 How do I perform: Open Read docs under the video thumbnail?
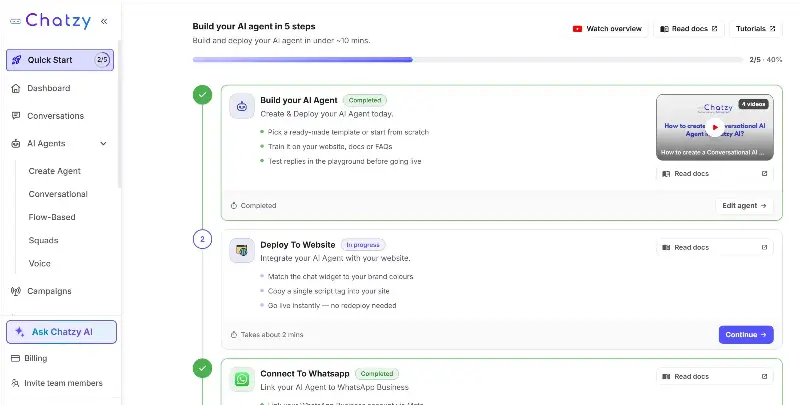(x=715, y=174)
